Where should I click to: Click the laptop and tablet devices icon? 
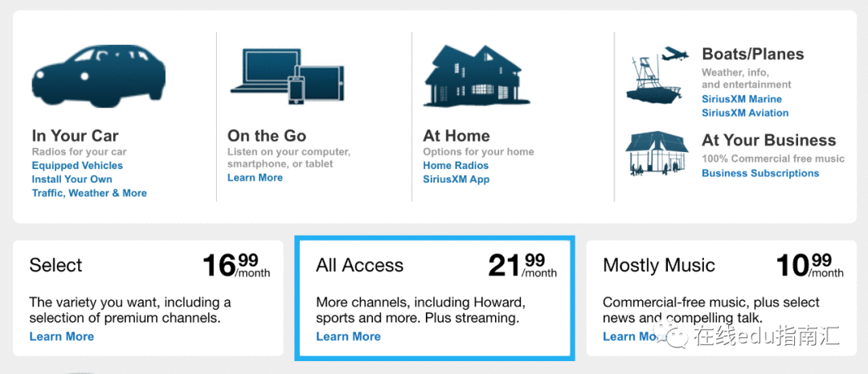coord(287,76)
